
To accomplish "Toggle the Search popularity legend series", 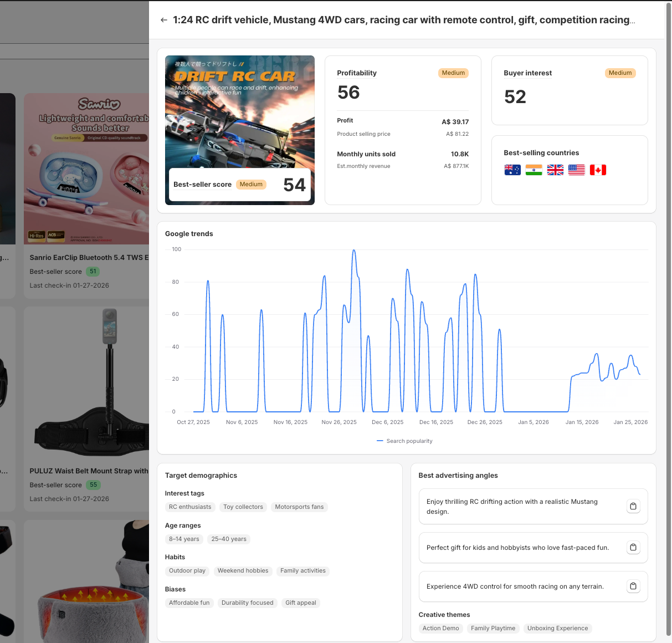I will pyautogui.click(x=404, y=441).
